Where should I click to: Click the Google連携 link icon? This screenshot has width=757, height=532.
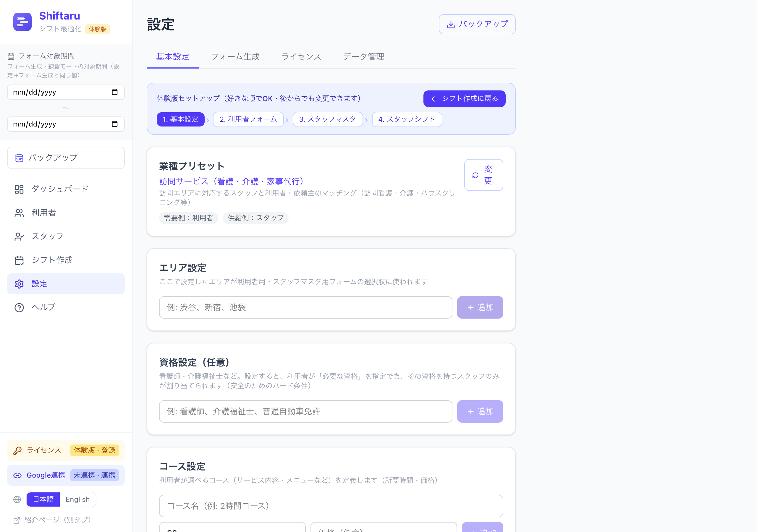pyautogui.click(x=17, y=475)
